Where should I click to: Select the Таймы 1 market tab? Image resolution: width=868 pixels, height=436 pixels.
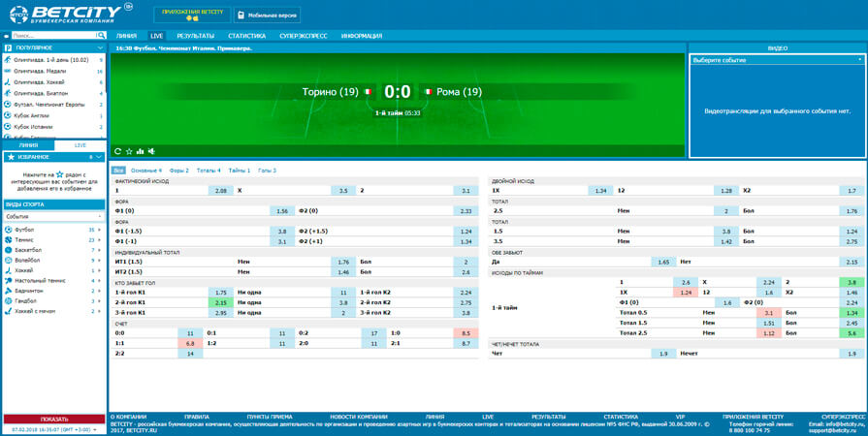point(240,171)
